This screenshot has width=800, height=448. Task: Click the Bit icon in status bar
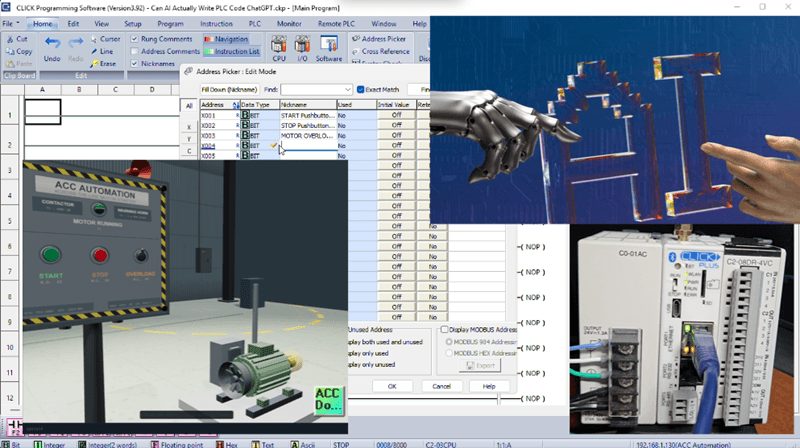click(6, 444)
